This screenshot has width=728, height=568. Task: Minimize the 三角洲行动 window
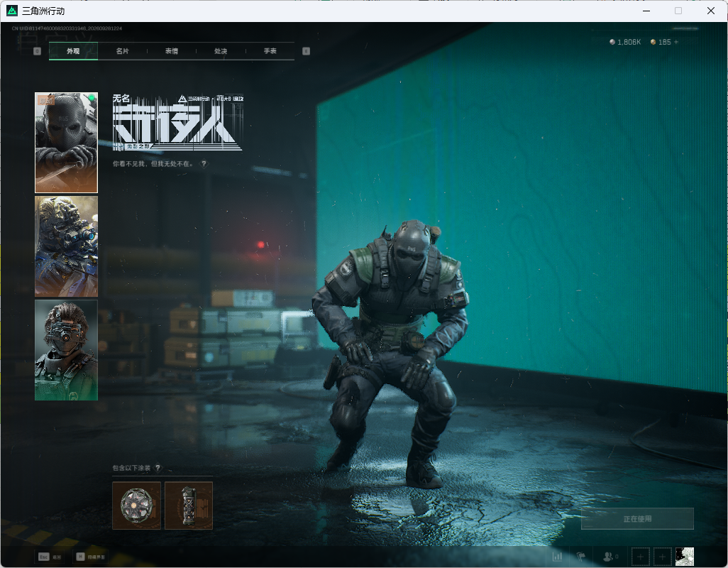coord(646,11)
